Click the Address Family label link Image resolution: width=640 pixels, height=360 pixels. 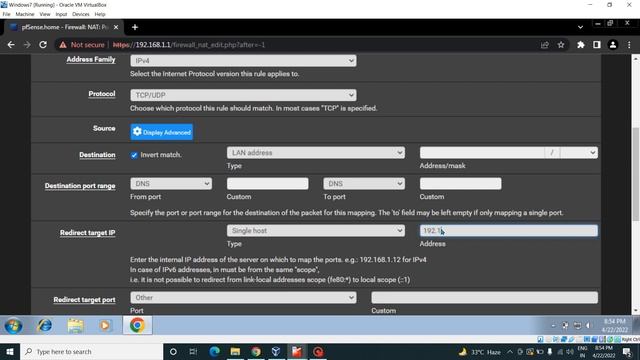tap(91, 60)
